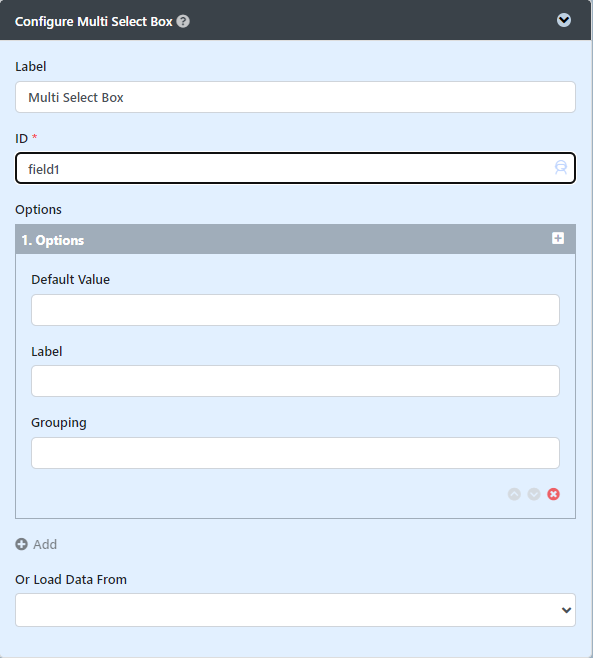Click the option Label input field
Image resolution: width=593 pixels, height=658 pixels.
point(295,381)
